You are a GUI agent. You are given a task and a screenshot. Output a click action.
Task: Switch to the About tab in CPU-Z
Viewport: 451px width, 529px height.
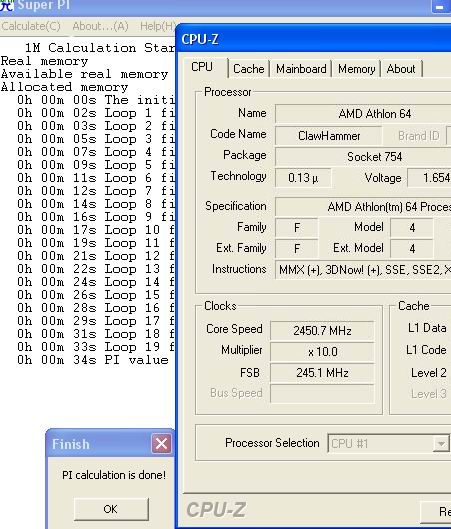[x=401, y=69]
